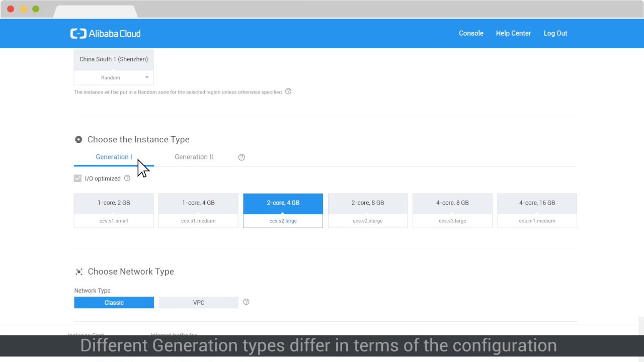This screenshot has width=644, height=362.
Task: Select the 1-core, 2 GB instance
Action: [x=114, y=210]
